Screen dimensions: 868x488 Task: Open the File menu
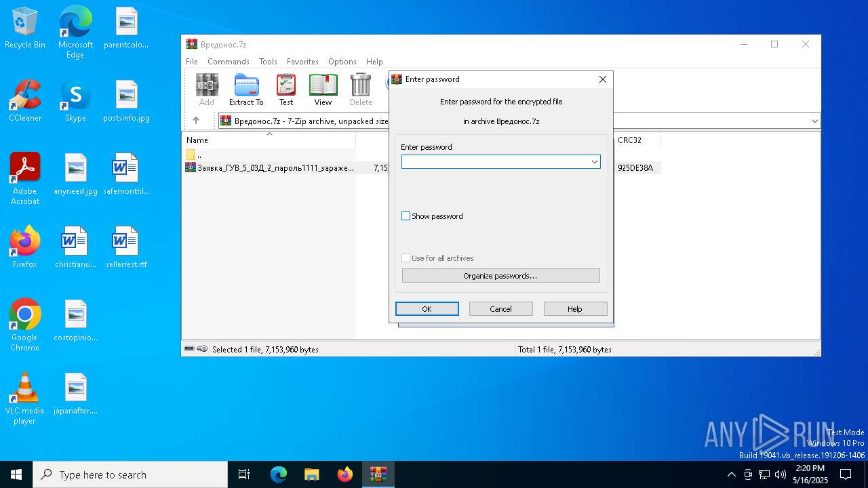[192, 62]
